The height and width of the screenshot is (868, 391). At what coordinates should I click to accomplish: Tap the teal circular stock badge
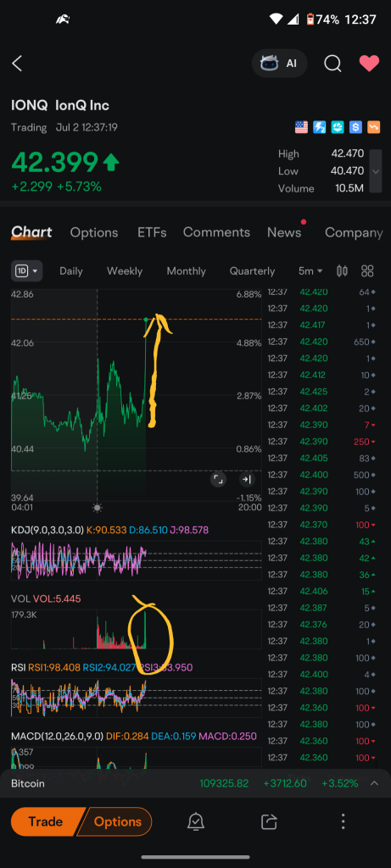click(x=338, y=127)
